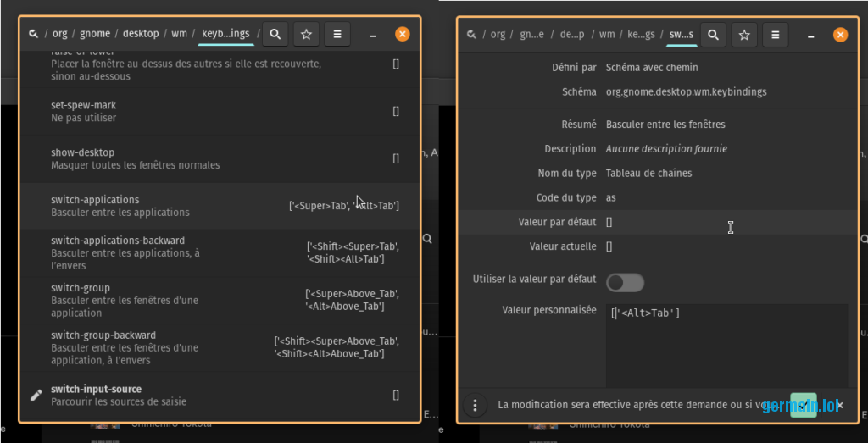Close the right dconf window

point(840,35)
